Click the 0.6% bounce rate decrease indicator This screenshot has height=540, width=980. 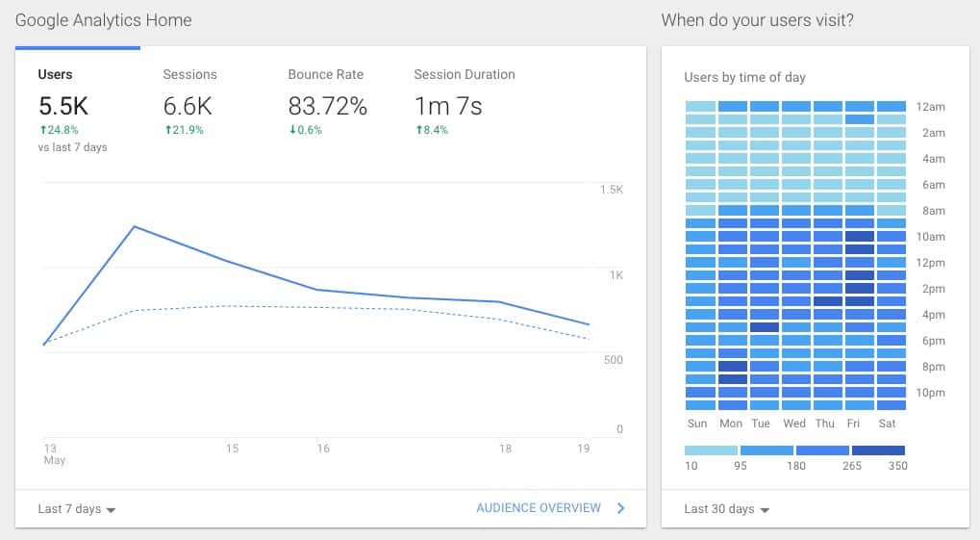coord(305,130)
